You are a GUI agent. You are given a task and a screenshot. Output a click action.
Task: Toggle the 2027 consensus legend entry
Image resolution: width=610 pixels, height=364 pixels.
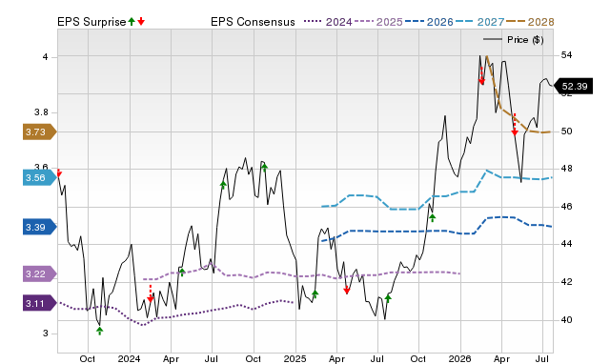coord(479,22)
